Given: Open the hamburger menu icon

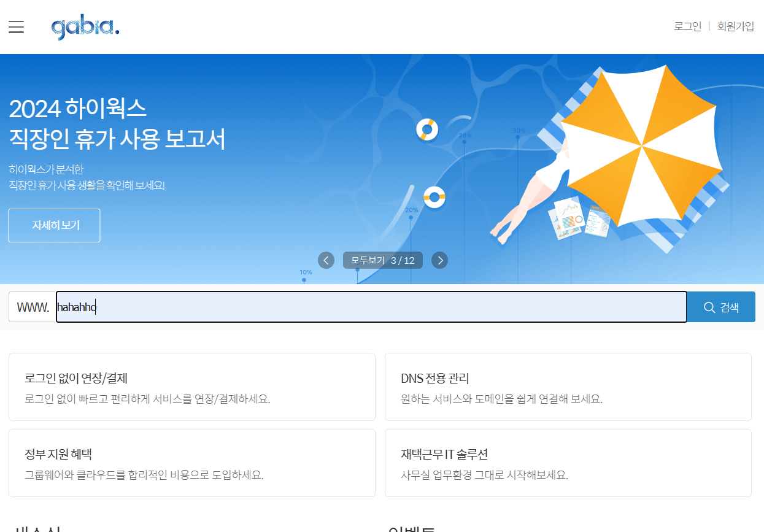Looking at the screenshot, I should 16,27.
